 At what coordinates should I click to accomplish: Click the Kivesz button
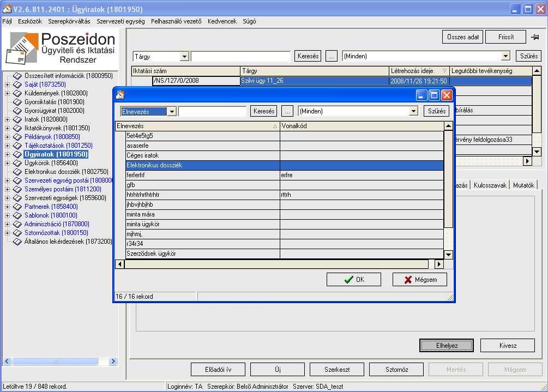click(508, 346)
